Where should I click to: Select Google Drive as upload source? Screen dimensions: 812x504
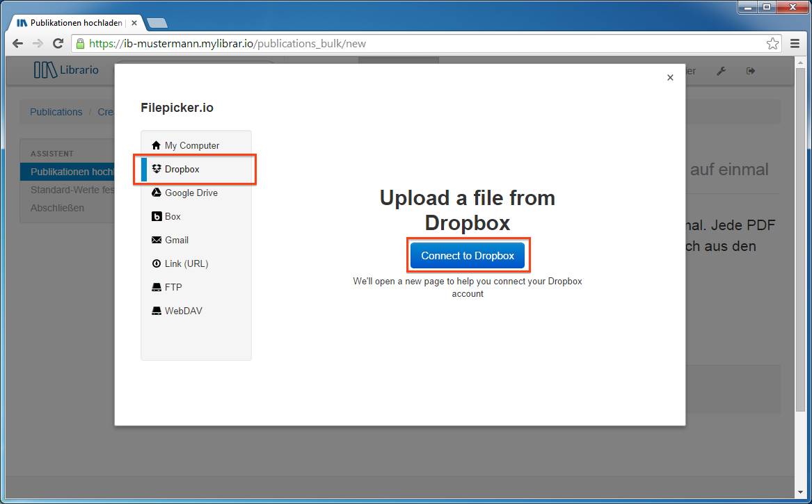point(196,193)
